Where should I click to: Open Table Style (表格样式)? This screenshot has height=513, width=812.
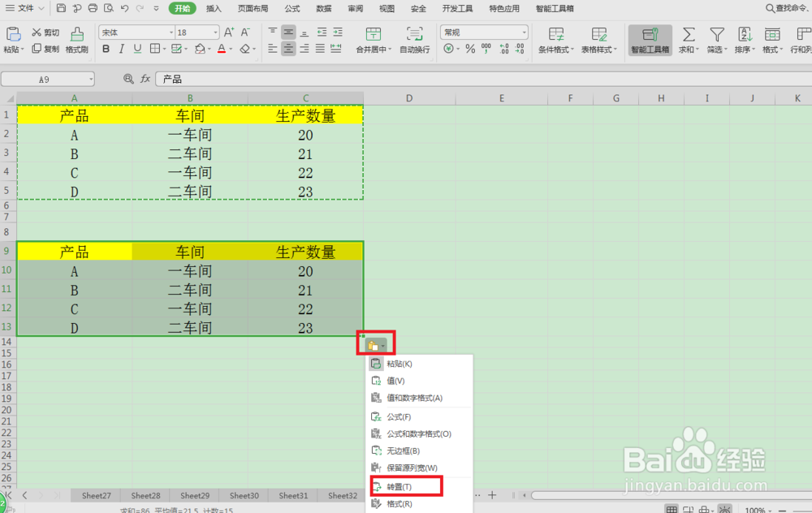[x=598, y=41]
